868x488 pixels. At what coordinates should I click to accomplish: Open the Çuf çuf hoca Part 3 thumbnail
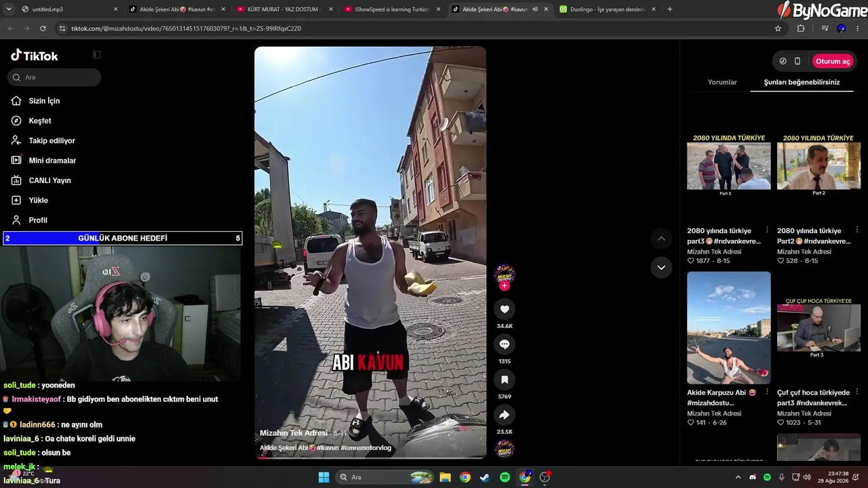click(x=818, y=328)
